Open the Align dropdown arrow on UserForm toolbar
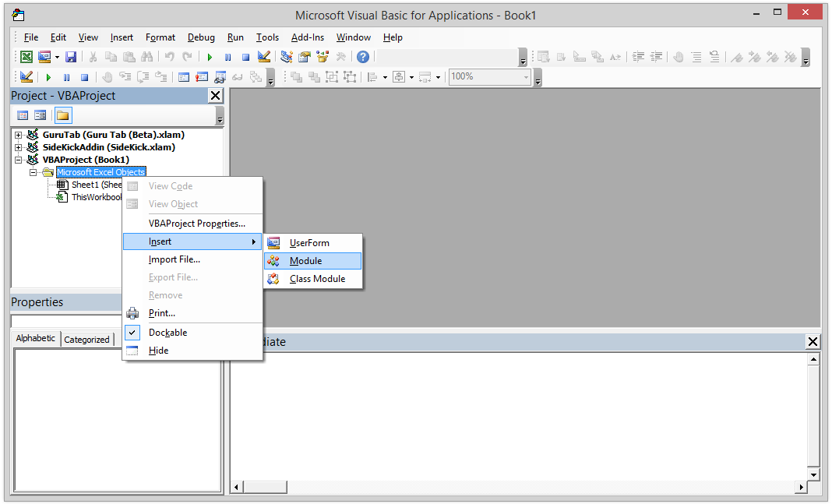 (385, 77)
